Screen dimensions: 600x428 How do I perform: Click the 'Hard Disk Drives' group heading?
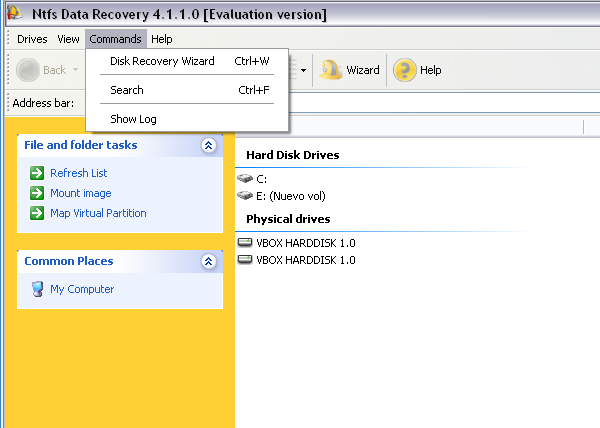pyautogui.click(x=293, y=155)
